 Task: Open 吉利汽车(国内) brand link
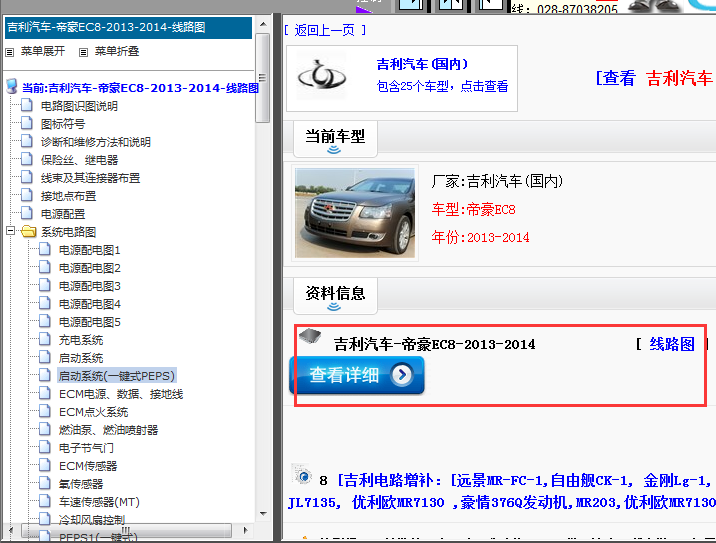pos(422,64)
